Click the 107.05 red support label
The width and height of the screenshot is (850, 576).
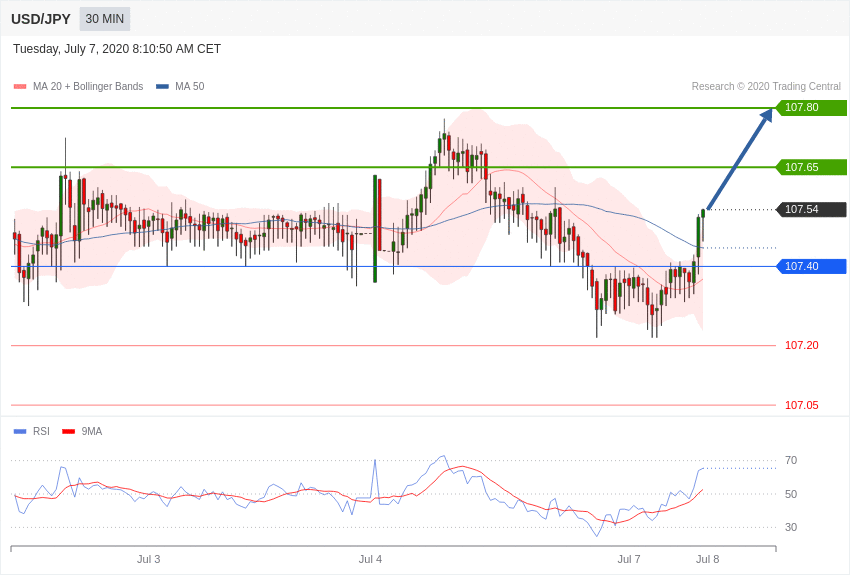802,405
